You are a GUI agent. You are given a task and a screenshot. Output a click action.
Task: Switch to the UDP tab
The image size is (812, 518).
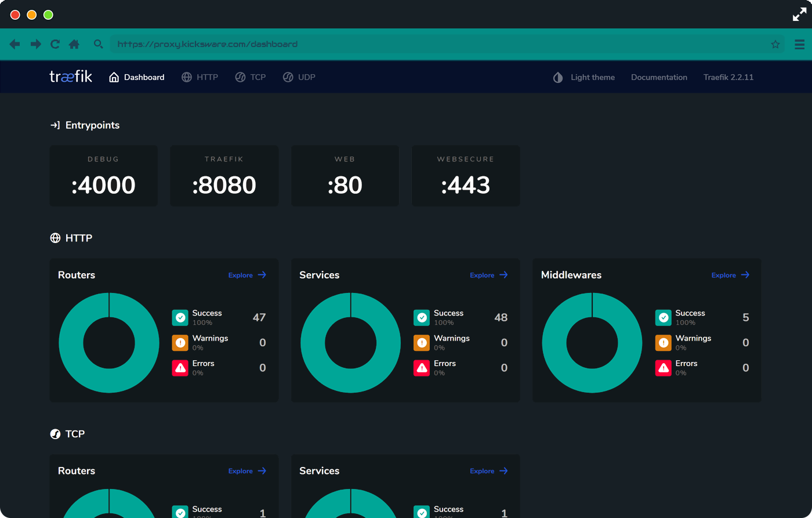(x=299, y=77)
